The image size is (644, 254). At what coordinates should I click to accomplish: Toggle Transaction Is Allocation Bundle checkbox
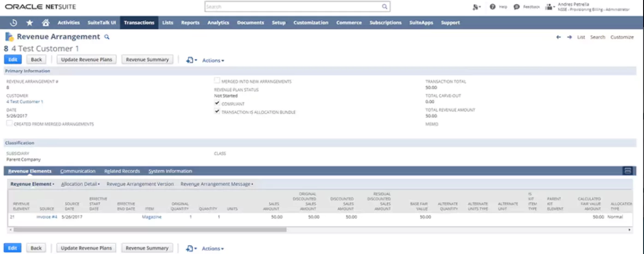[x=217, y=112]
